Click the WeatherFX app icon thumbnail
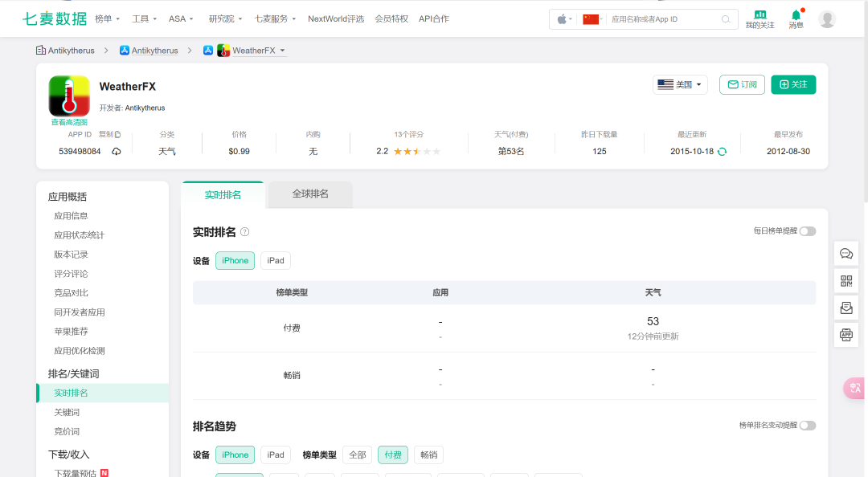 click(x=69, y=96)
